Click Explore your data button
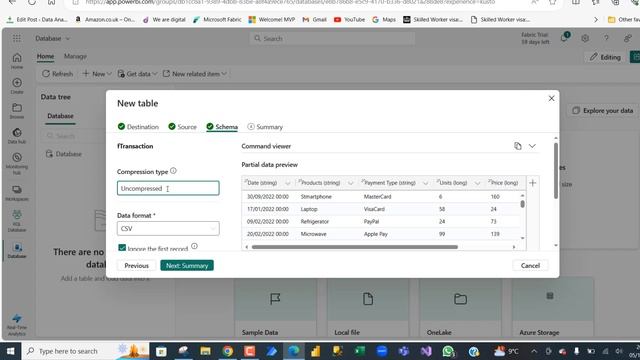Screen dimensions: 640x360 [602, 111]
